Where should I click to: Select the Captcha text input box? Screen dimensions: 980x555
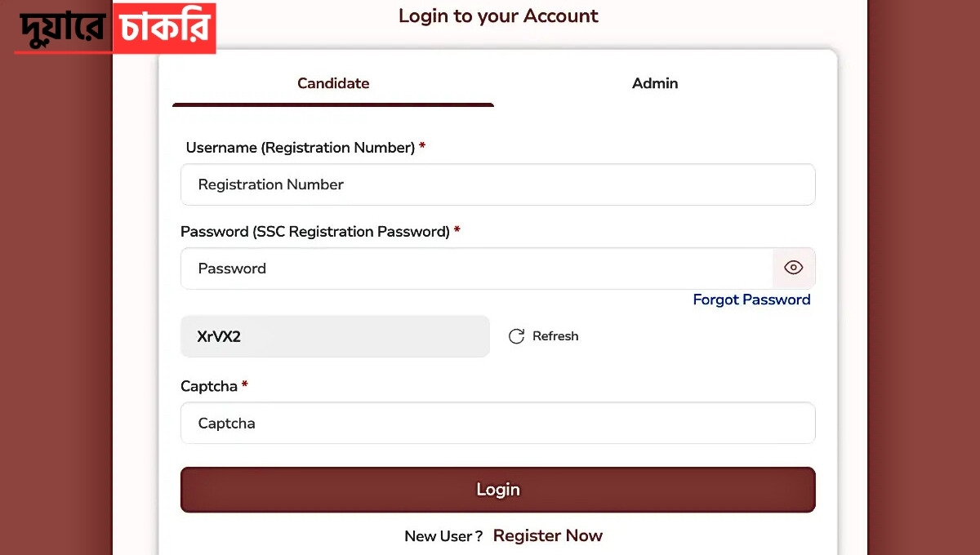(497, 423)
